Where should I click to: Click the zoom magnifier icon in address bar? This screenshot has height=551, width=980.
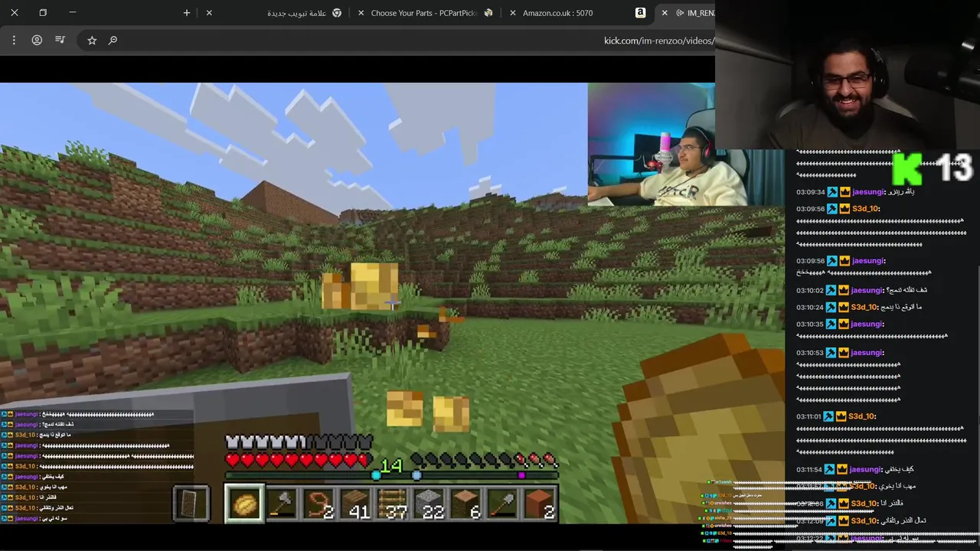click(113, 40)
